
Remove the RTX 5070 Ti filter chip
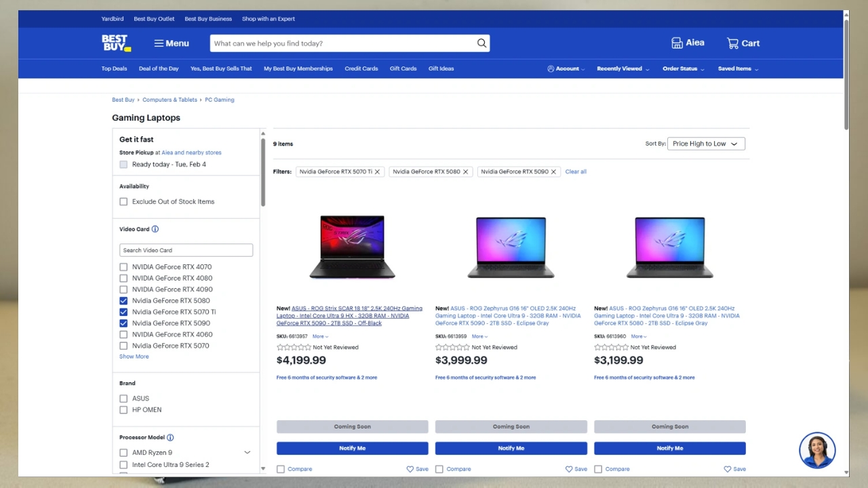click(378, 172)
